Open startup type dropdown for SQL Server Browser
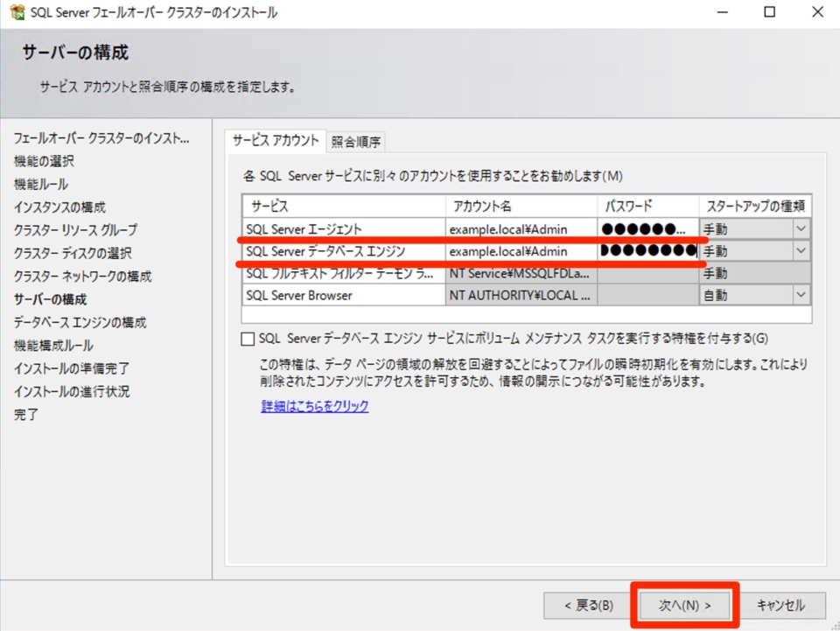The image size is (840, 631). click(x=801, y=295)
